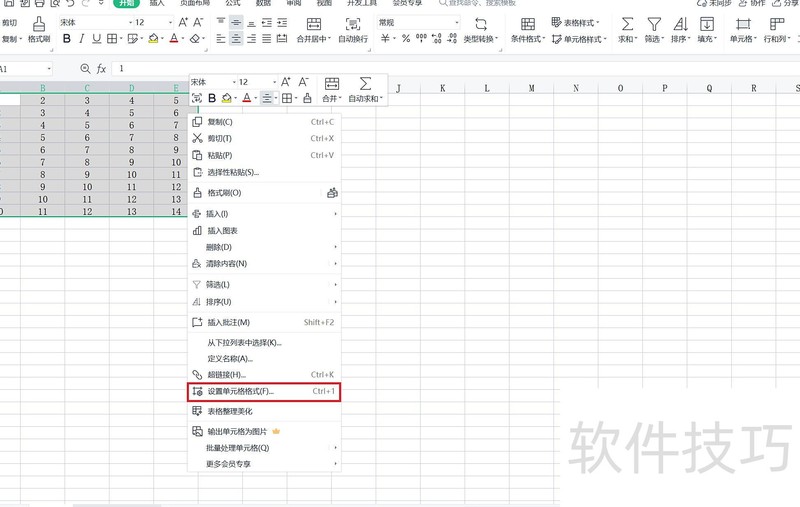
Task: Toggle mini toolbar wrap text icon
Action: [x=196, y=98]
